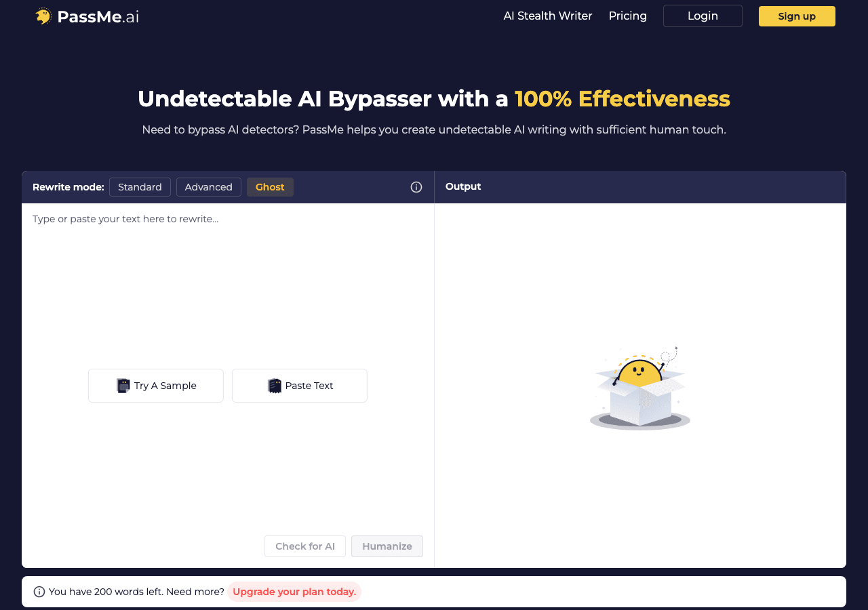Viewport: 868px width, 610px height.
Task: Click the yellow Sign up button
Action: pyautogui.click(x=797, y=16)
